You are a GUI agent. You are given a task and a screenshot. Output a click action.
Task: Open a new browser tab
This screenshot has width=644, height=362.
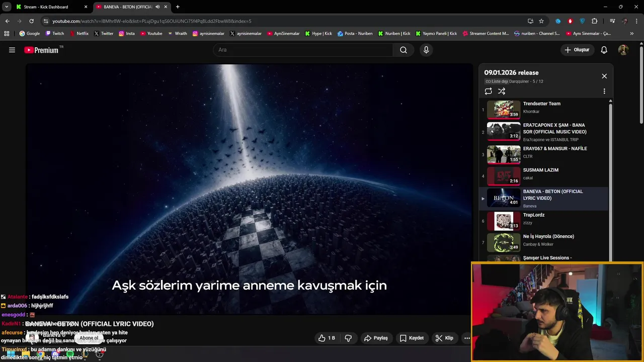click(178, 7)
